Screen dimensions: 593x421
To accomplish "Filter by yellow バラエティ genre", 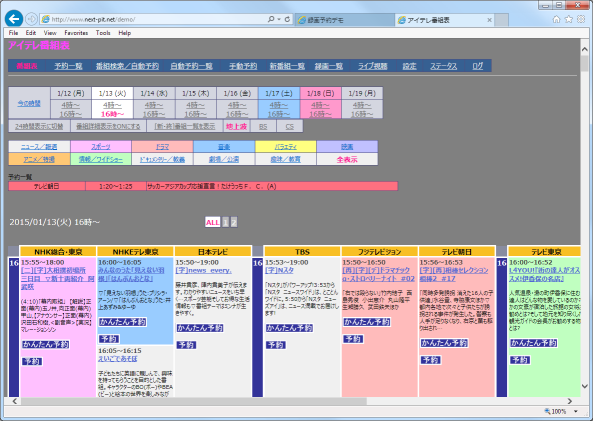I will point(286,147).
